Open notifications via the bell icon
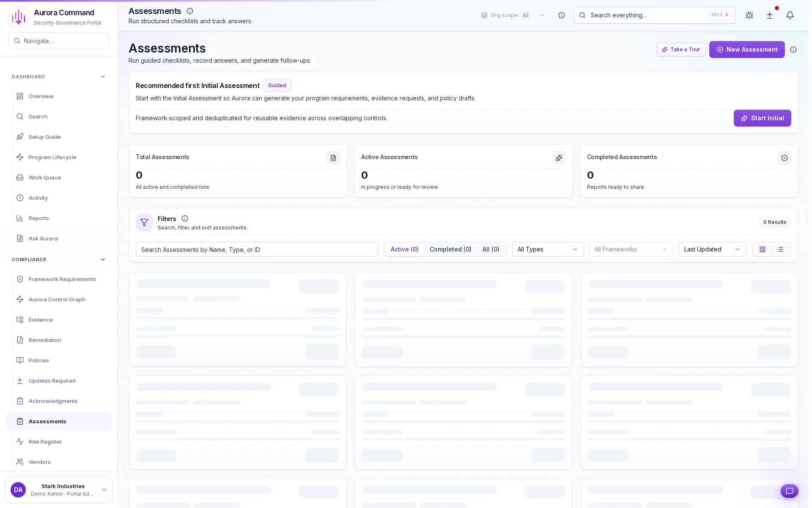Image resolution: width=812 pixels, height=508 pixels. pos(790,15)
